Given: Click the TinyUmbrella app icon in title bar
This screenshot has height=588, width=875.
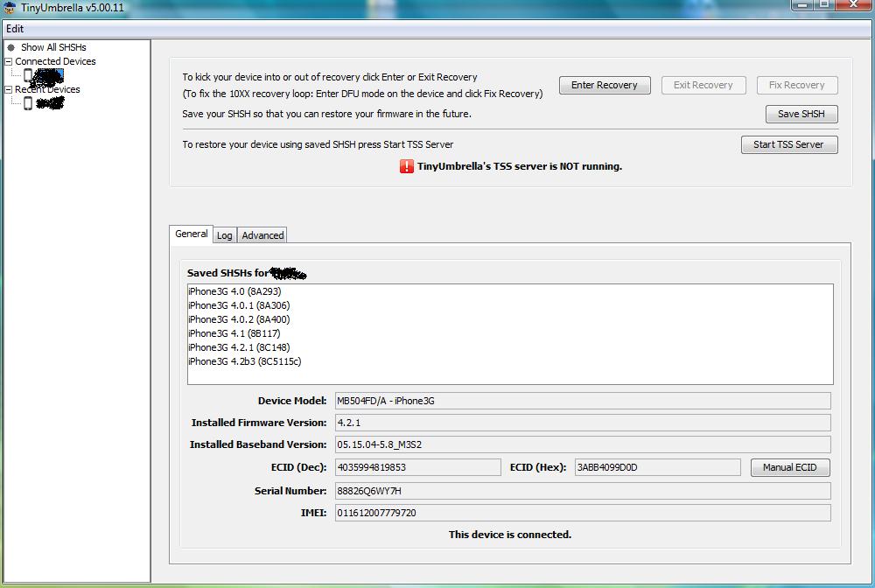Looking at the screenshot, I should pos(10,8).
